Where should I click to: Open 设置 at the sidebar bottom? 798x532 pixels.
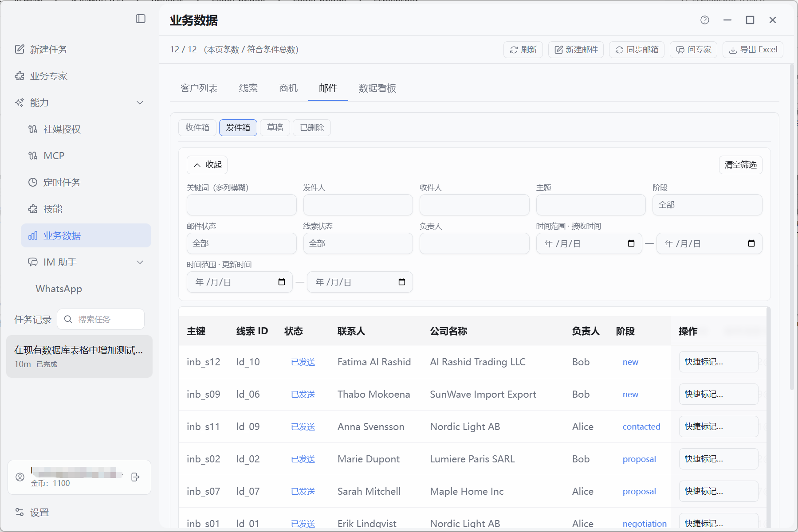click(x=32, y=512)
